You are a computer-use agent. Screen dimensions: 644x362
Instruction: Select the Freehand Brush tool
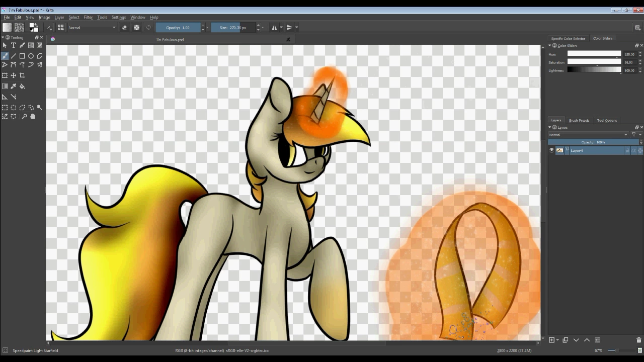[5, 56]
